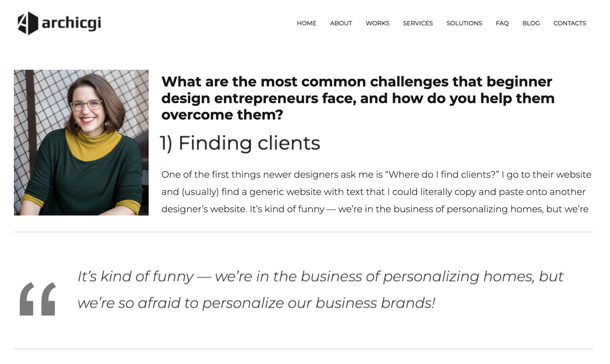Open the ABOUT menu item
Viewport: 610px width, 364px height.
(x=341, y=23)
